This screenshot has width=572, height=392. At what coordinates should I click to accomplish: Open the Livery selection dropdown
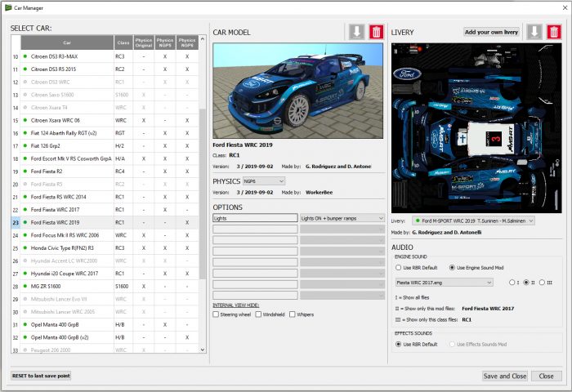pyautogui.click(x=473, y=220)
